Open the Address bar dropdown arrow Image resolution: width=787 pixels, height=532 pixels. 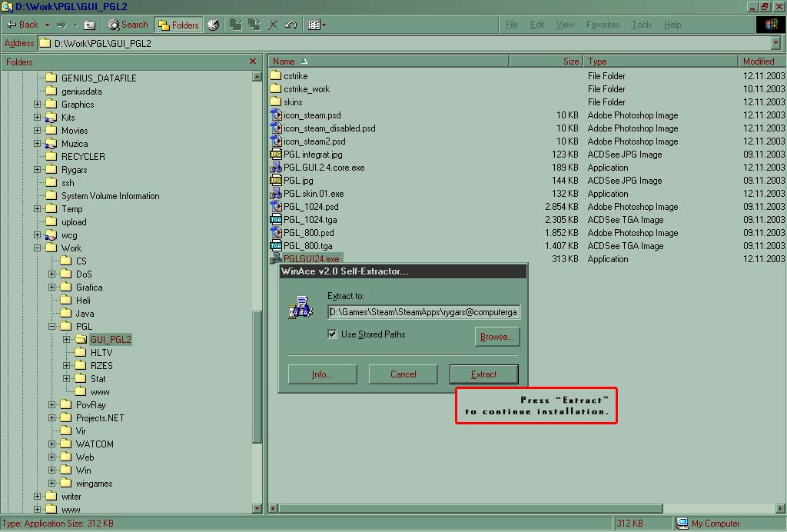[x=776, y=43]
